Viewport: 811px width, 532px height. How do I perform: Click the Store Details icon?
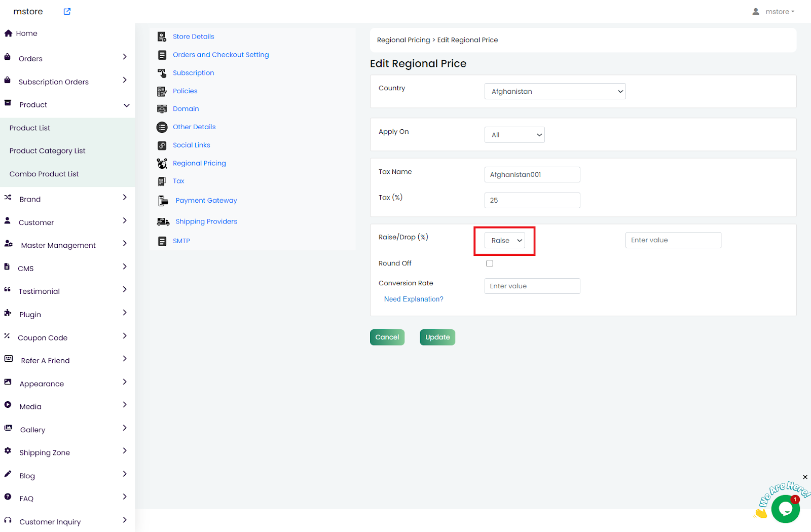click(162, 36)
